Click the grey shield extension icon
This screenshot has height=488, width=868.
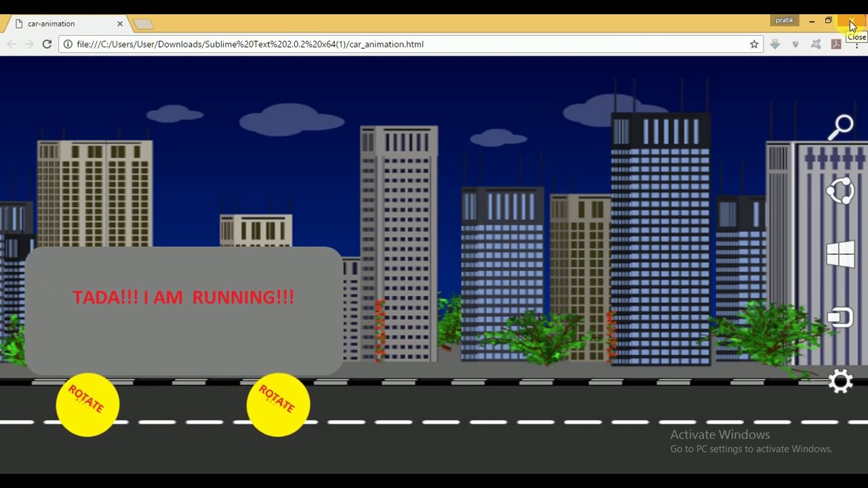(x=795, y=44)
